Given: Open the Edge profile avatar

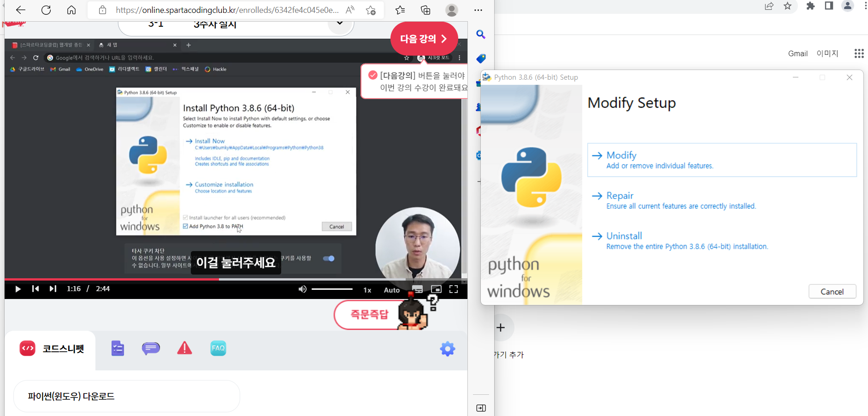Looking at the screenshot, I should (452, 10).
